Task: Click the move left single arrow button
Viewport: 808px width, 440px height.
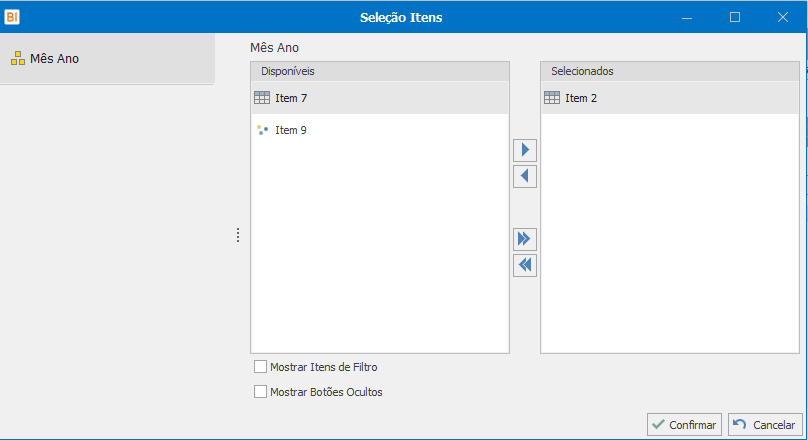Action: pyautogui.click(x=525, y=177)
